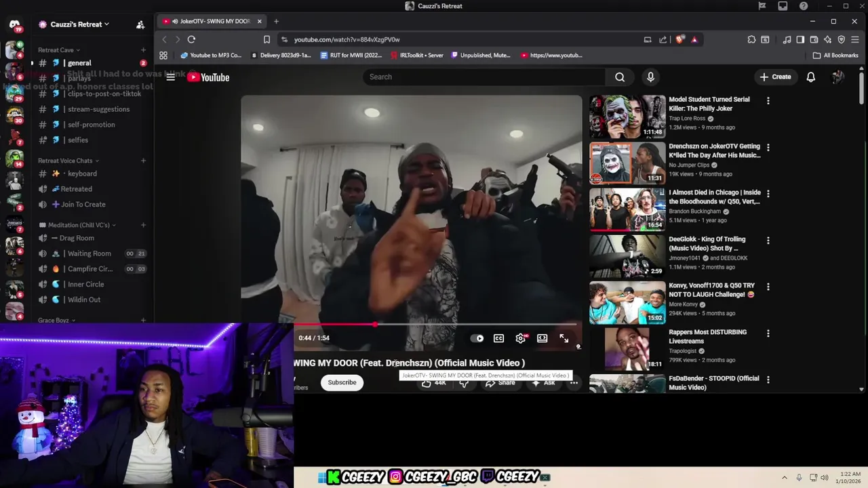Viewport: 868px width, 488px height.
Task: Join the Waiting Room voice channel
Action: point(92,253)
